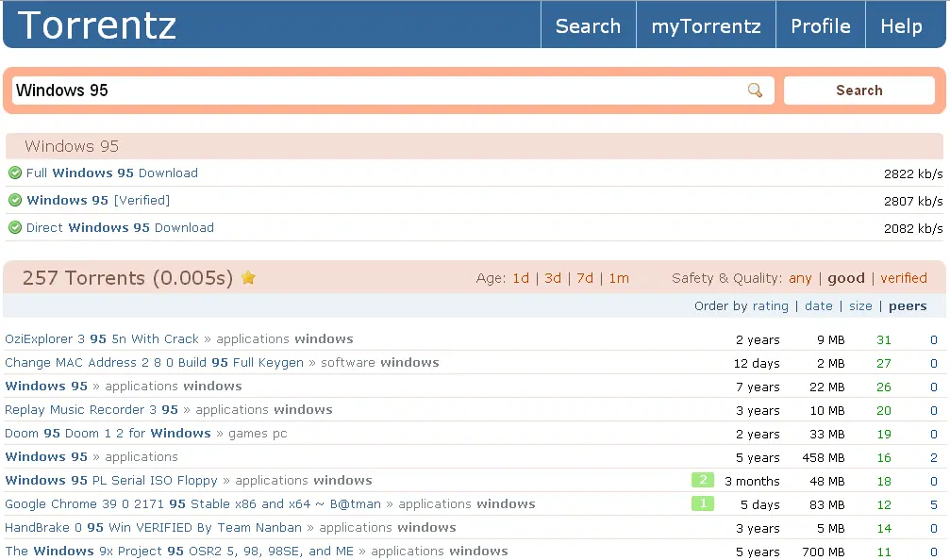Open Google Chrome 39 0 2171 95 torrent
The image size is (950, 560).
coord(192,504)
